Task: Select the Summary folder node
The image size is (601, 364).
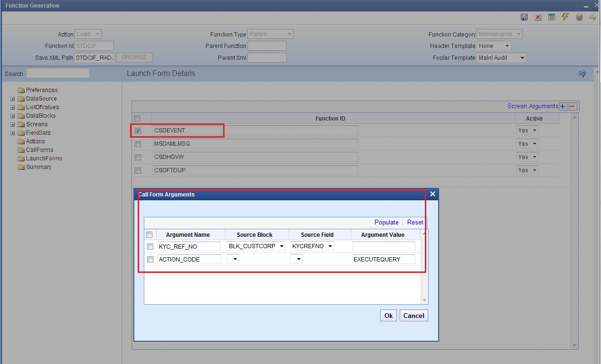Action: click(34, 167)
